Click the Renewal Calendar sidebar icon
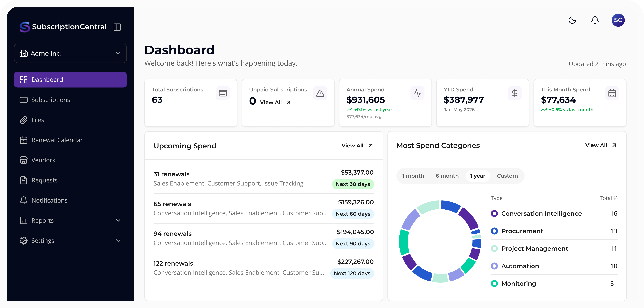The width and height of the screenshot is (644, 308). 23,140
